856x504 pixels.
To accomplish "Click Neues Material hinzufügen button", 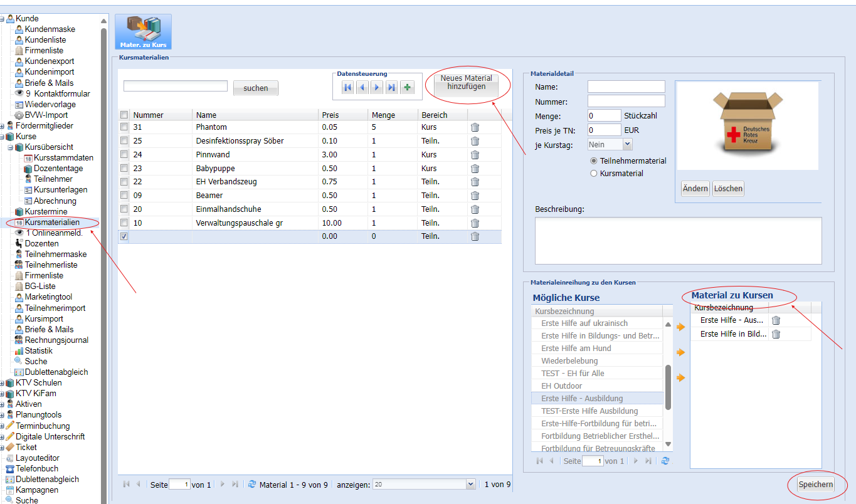I will point(466,83).
